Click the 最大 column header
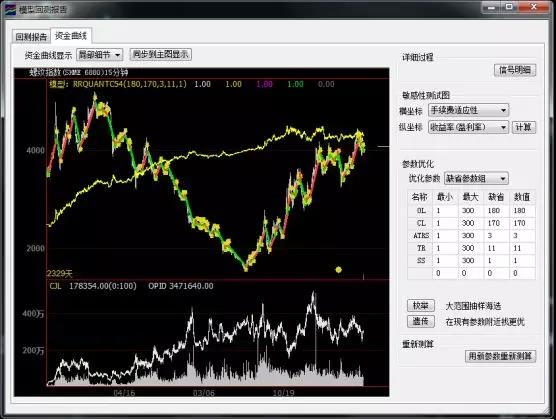556x420 pixels. (471, 197)
